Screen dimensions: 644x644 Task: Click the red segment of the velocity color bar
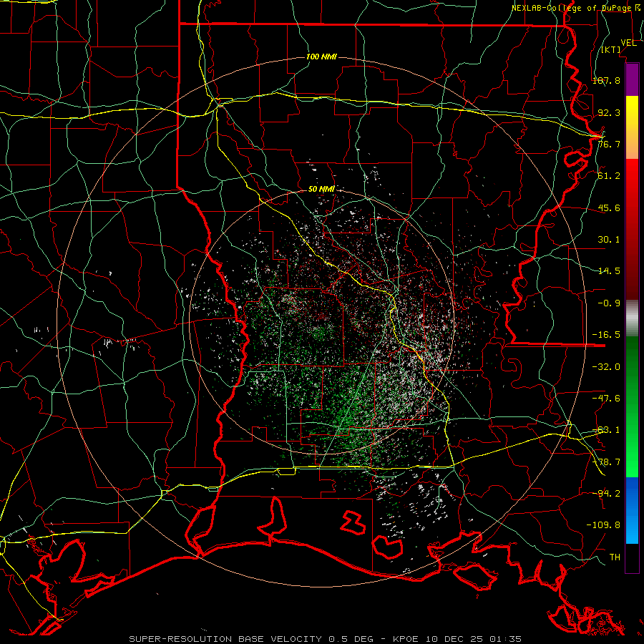coord(632,229)
